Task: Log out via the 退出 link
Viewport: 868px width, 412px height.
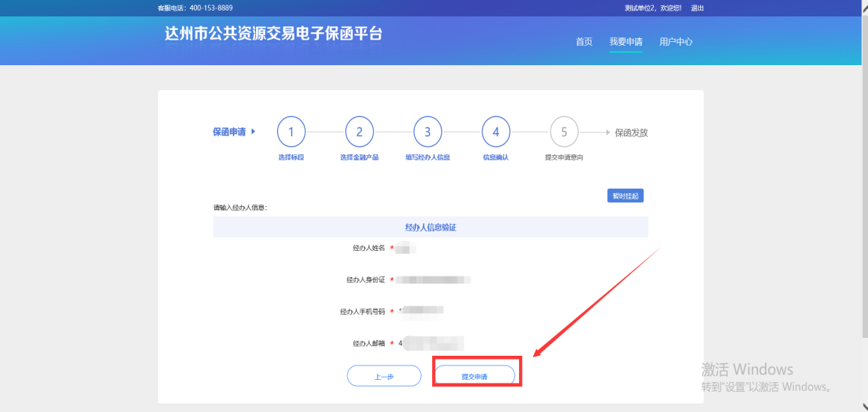Action: pos(697,8)
